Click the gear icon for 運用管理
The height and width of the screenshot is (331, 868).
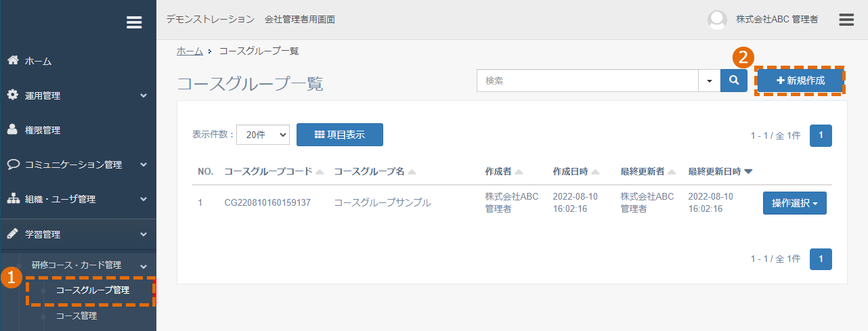click(x=13, y=95)
